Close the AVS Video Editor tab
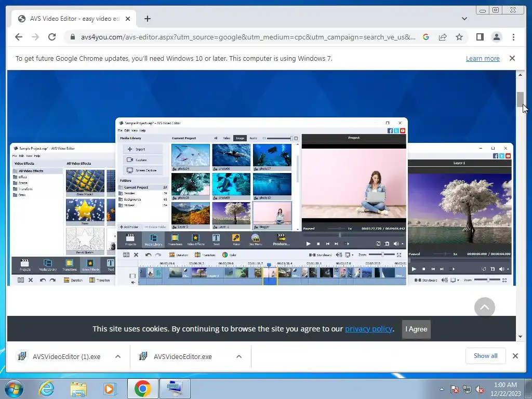 [x=128, y=19]
